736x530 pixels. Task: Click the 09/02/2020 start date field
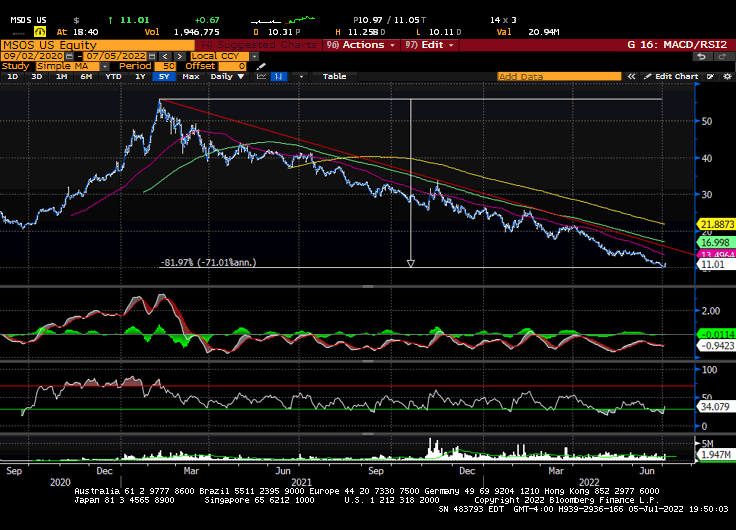(33, 56)
